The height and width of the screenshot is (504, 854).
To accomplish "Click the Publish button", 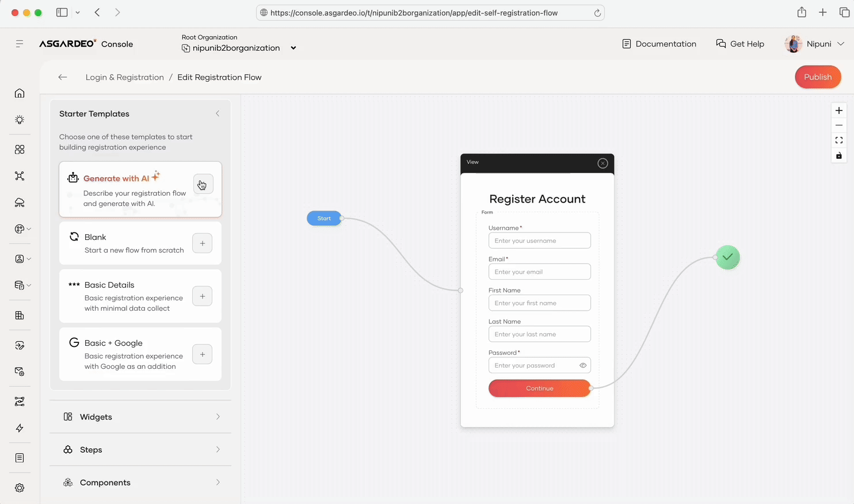I will point(817,77).
